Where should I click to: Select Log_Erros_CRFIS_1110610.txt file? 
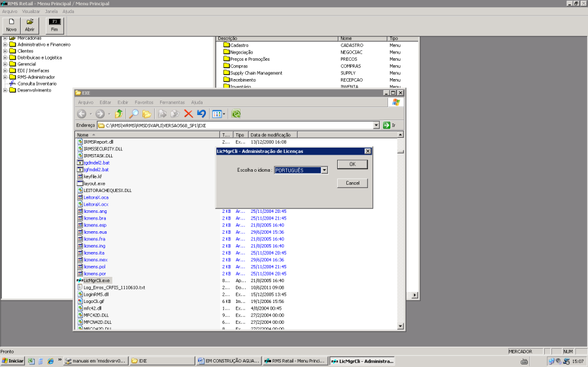[x=114, y=287]
